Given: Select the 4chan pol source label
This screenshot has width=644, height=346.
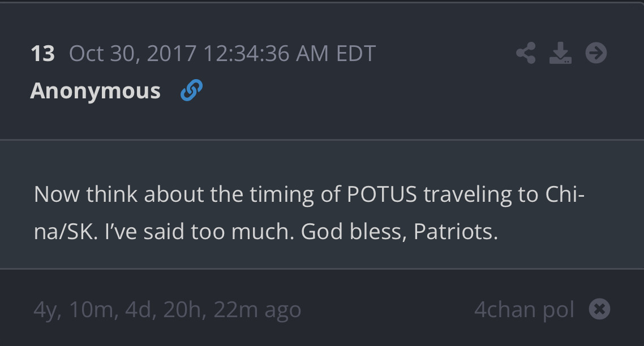Looking at the screenshot, I should coord(524,310).
